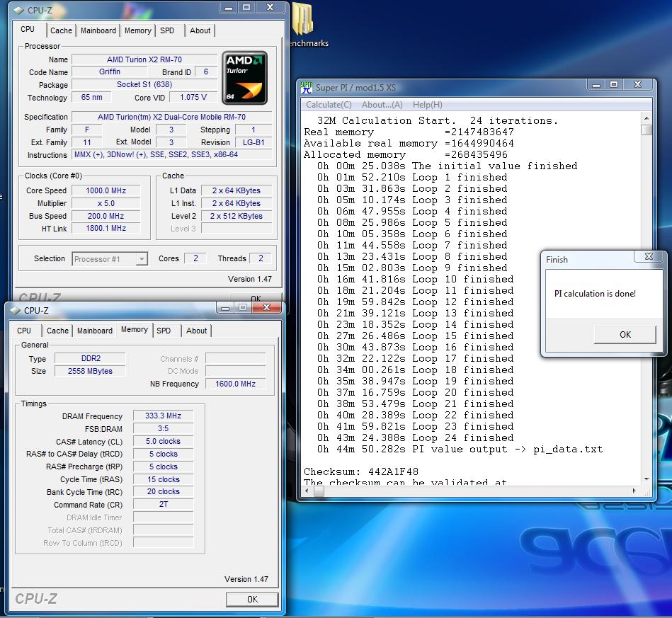Click OK in lower CPU-Z window

(252, 599)
